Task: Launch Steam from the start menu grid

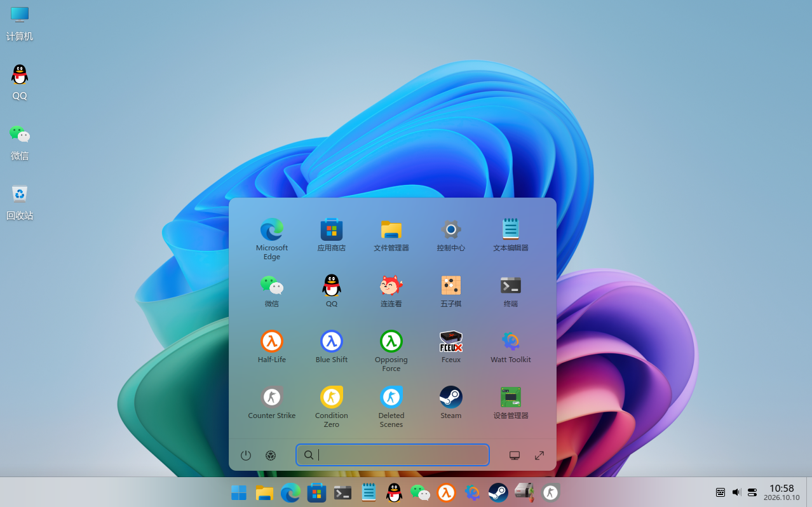Action: pos(451,402)
